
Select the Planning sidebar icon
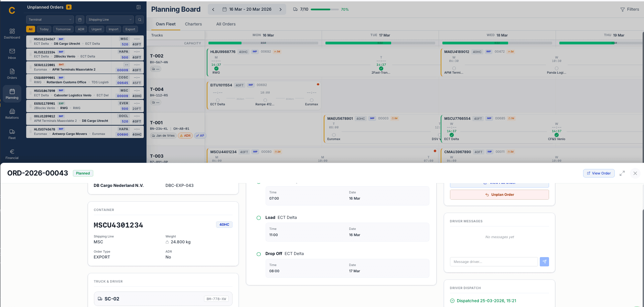tap(12, 94)
